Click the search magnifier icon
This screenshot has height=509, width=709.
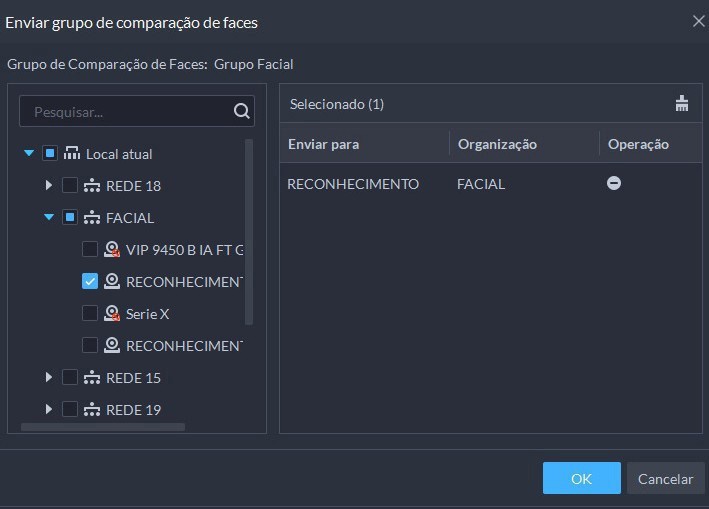tap(241, 111)
